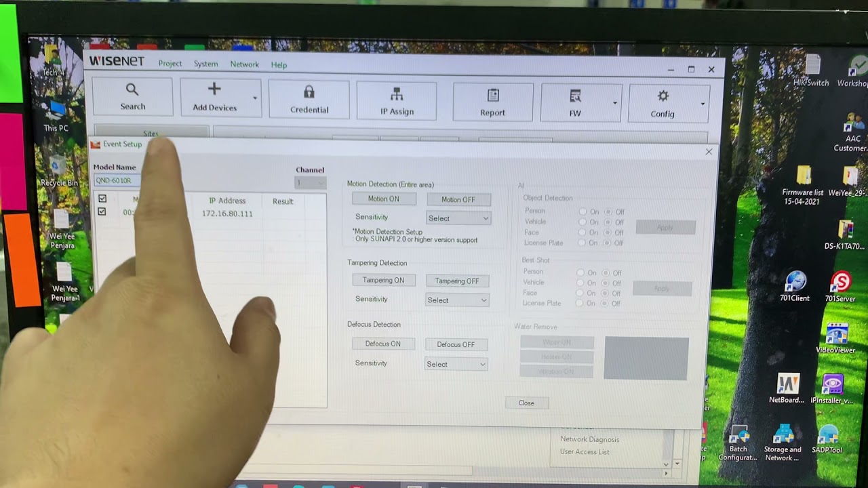868x488 pixels.
Task: Select Best Shot Vehicle Off radio
Action: pos(606,283)
